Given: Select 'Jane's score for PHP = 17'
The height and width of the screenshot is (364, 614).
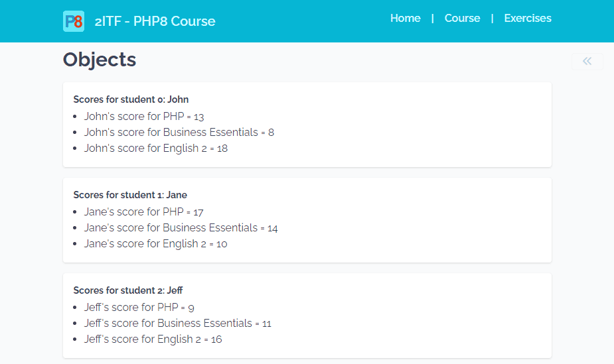Looking at the screenshot, I should pyautogui.click(x=144, y=212).
